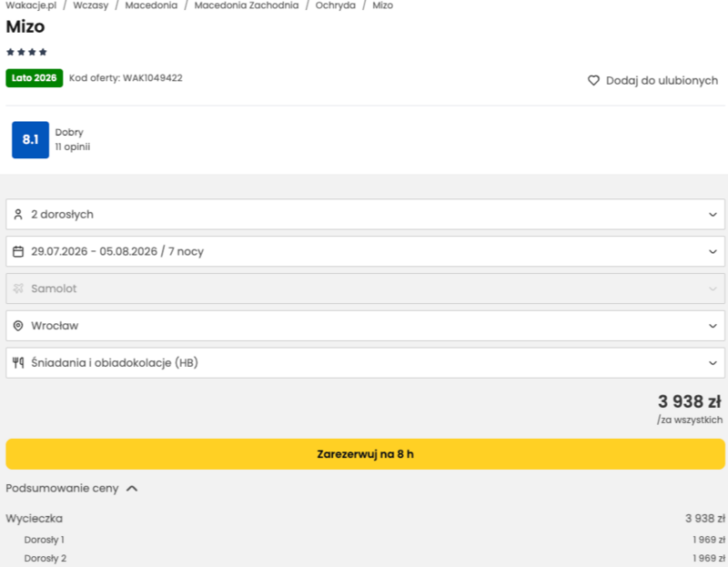Click the airplane icon in transport field
The height and width of the screenshot is (567, 728).
(x=18, y=289)
